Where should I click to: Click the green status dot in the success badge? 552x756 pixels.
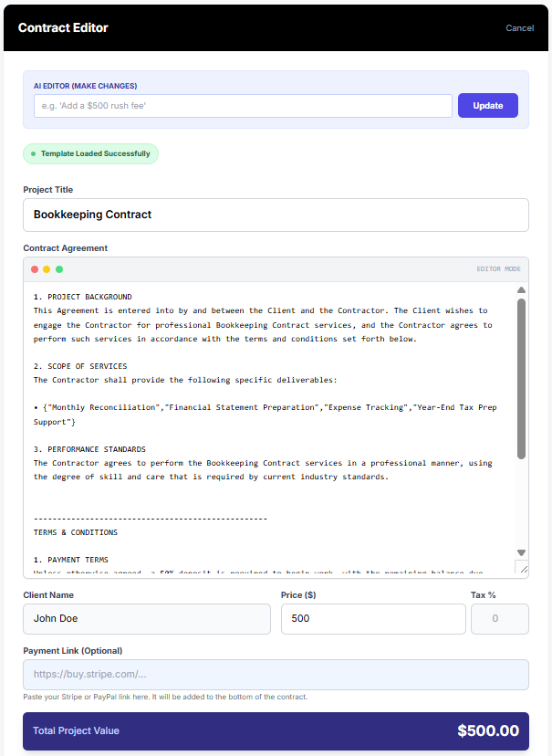click(34, 153)
